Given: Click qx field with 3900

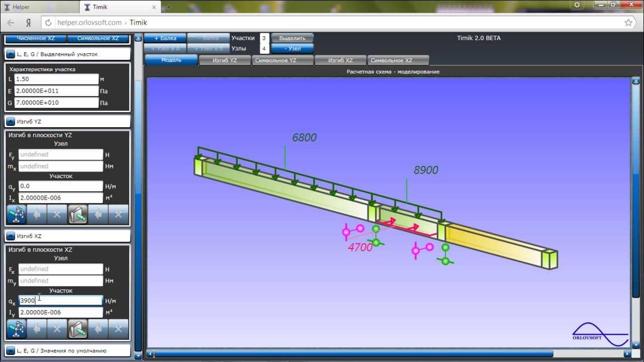Looking at the screenshot, I should click(x=61, y=301).
